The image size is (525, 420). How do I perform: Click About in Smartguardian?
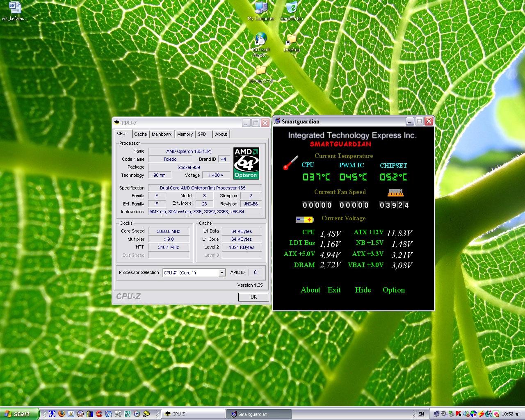coord(310,290)
